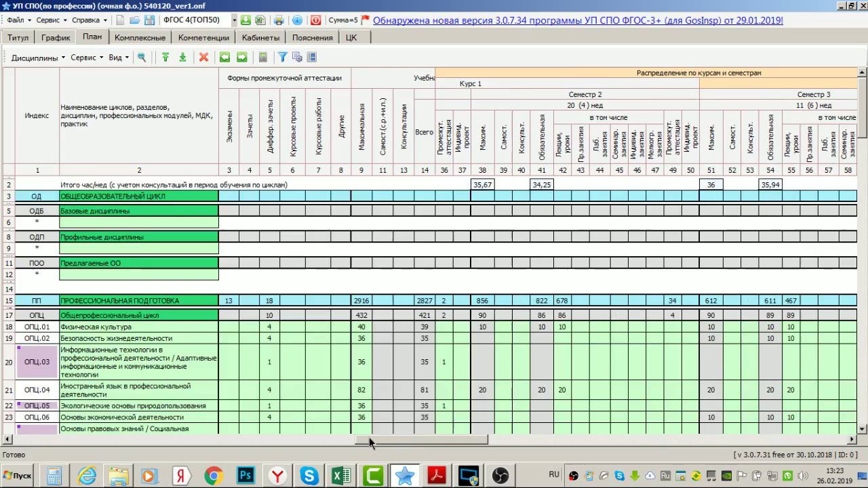This screenshot has width=868, height=488.
Task: Expand the ФГОС 4(ТОП50) combo box arrow
Action: tap(234, 20)
